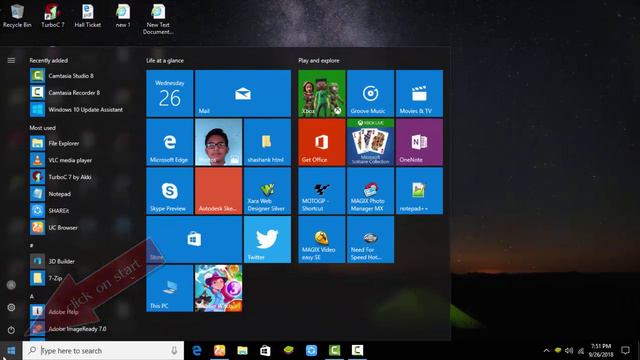Show hidden system tray icons
This screenshot has width=640, height=360.
coord(546,351)
